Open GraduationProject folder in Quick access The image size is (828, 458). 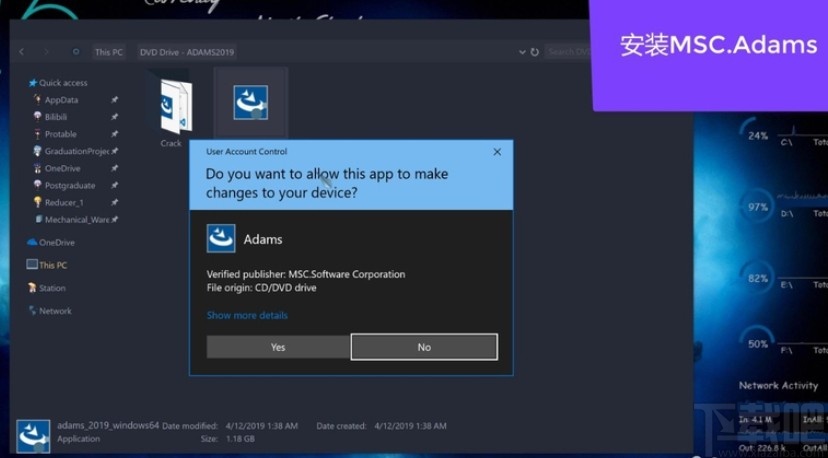(x=77, y=151)
